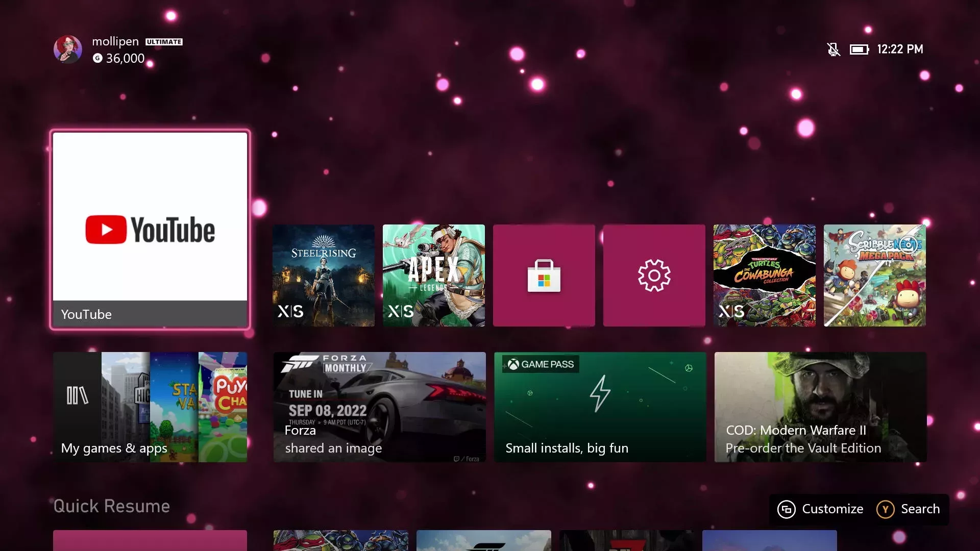Open the Game Pass Small installs card
The height and width of the screenshot is (551, 980).
click(x=600, y=407)
